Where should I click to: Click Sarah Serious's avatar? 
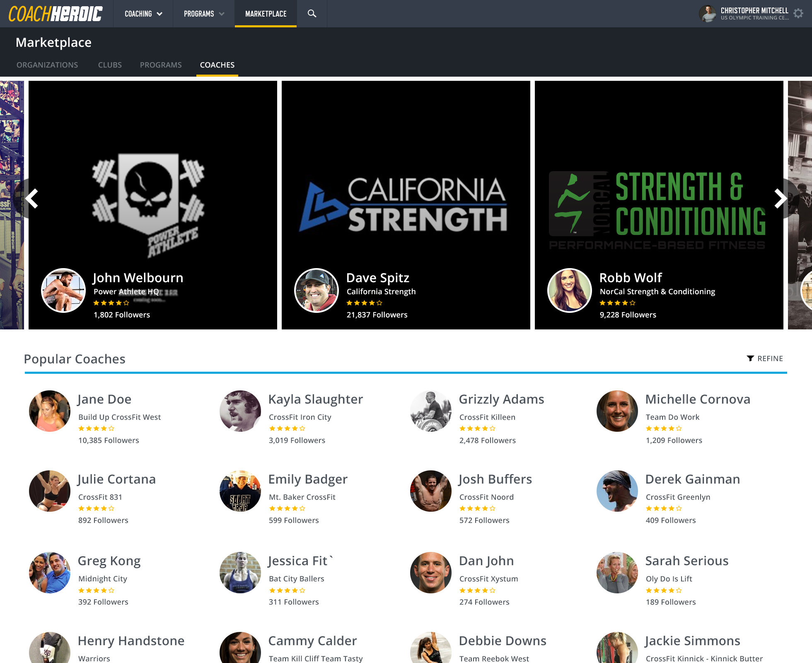pos(617,573)
